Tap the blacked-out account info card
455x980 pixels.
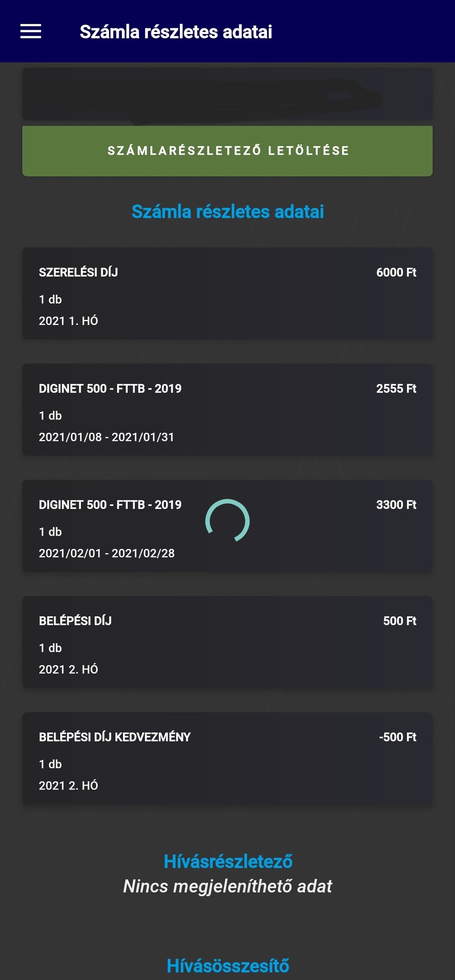click(227, 94)
